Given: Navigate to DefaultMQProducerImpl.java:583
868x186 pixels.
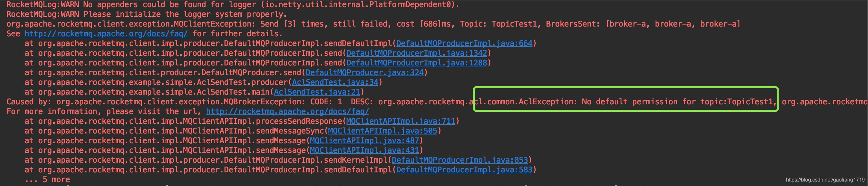Looking at the screenshot, I should coord(464,170).
